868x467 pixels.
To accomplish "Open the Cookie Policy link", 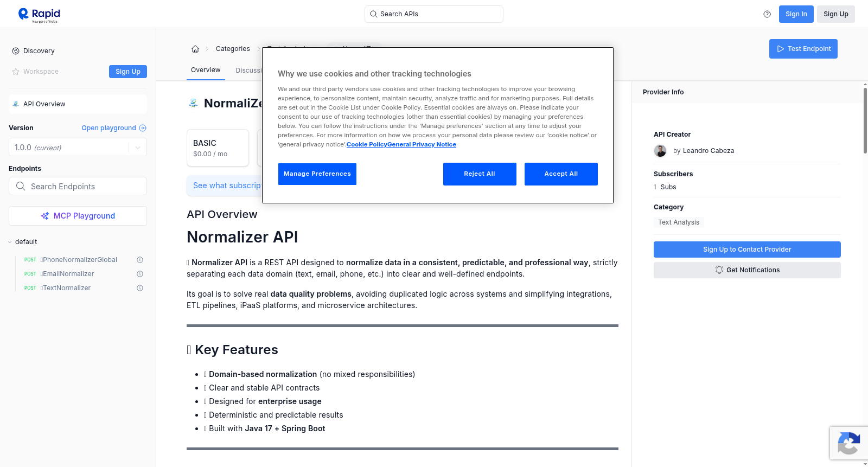I will [x=367, y=145].
